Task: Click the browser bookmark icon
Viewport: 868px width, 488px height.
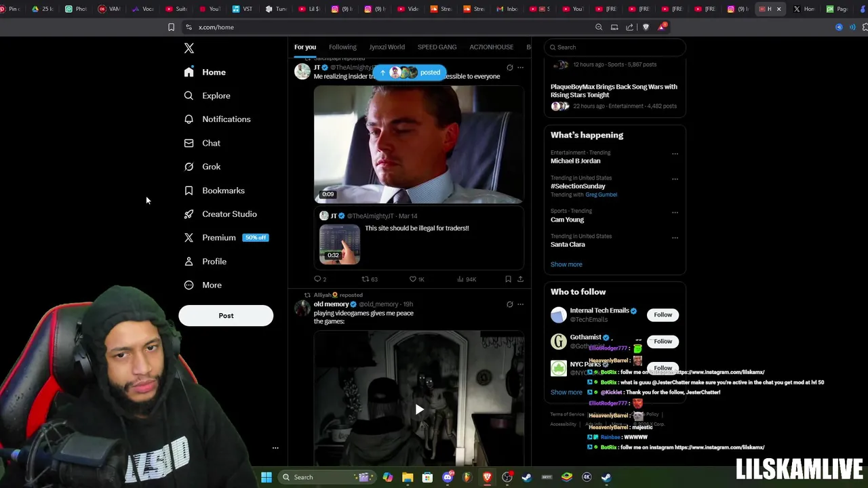Action: click(171, 27)
